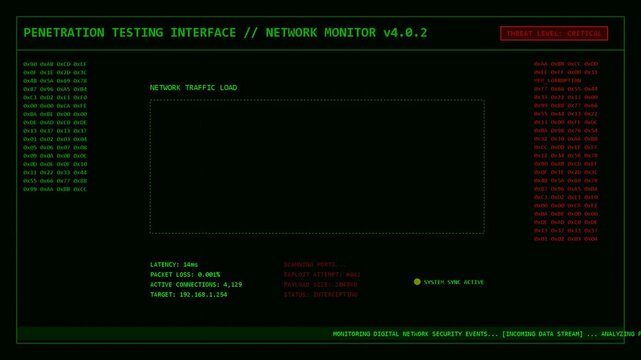Screen dimensions: 641x360
Task: Click the red STATUS: INTERCEPTING line
Action: [x=320, y=295]
